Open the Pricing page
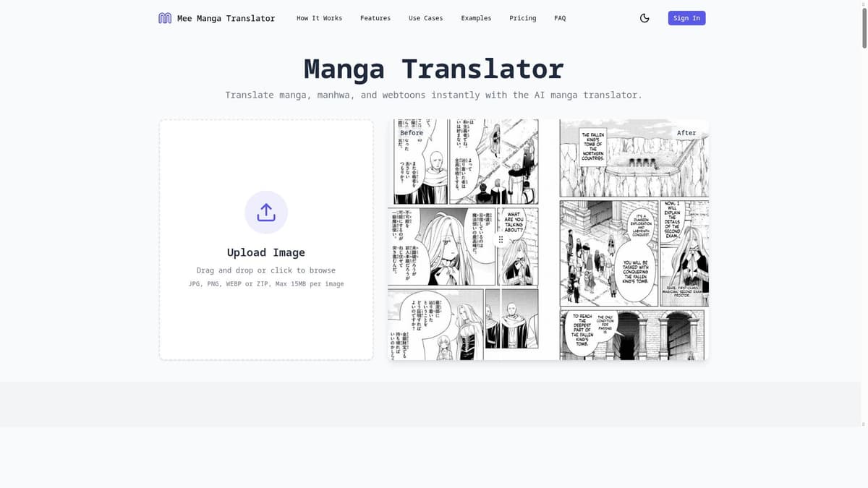Viewport: 868px width, 488px height. 522,18
